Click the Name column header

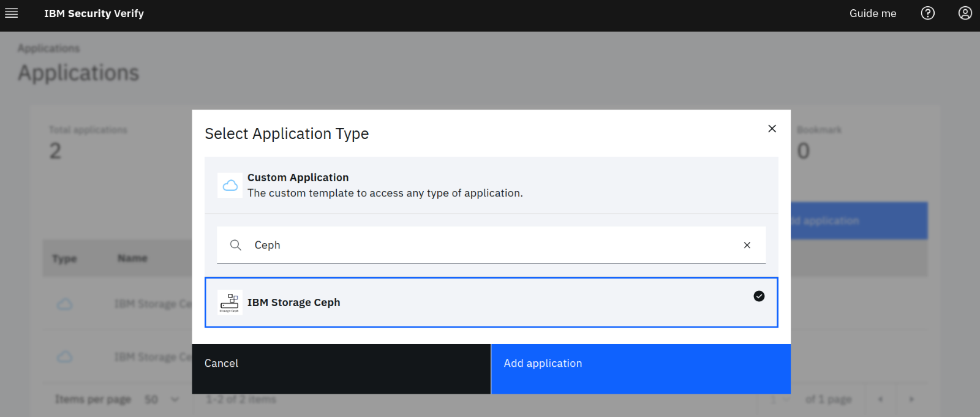coord(132,258)
